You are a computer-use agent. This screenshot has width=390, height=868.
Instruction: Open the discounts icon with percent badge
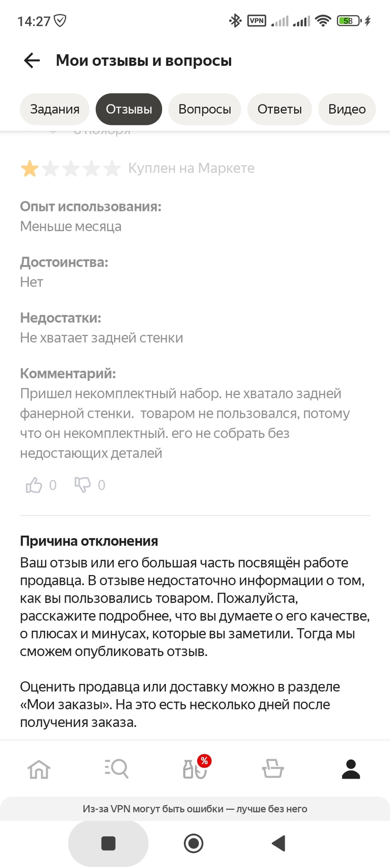click(x=195, y=769)
